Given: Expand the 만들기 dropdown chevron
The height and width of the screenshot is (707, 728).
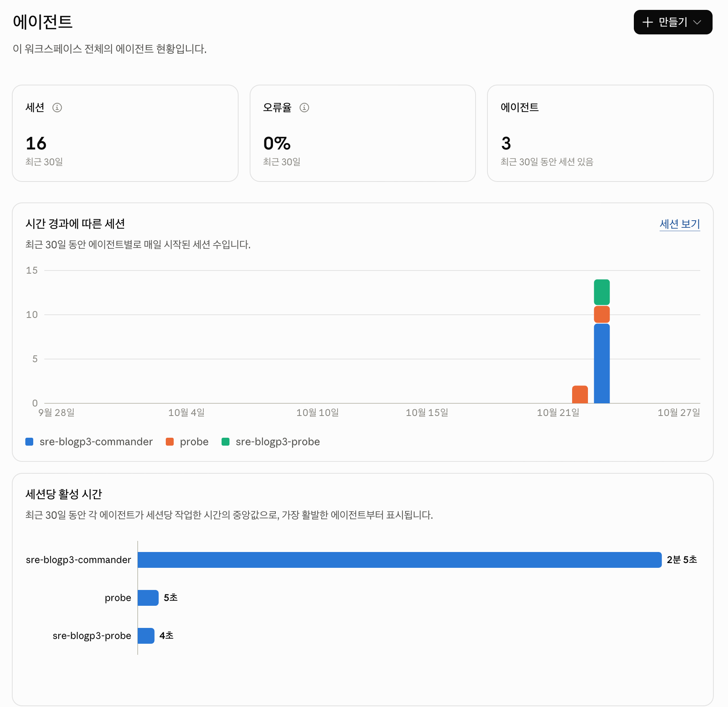Looking at the screenshot, I should (698, 22).
